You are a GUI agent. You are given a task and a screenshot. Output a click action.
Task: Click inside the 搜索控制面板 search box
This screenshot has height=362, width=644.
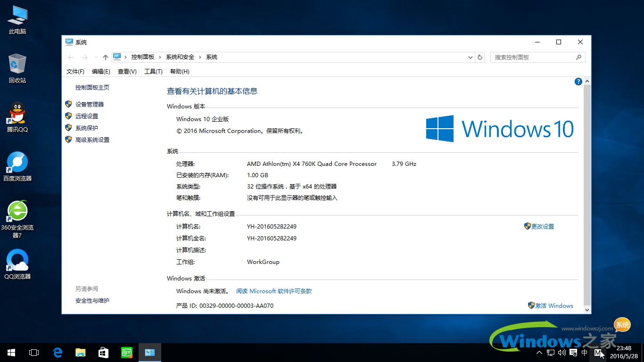click(533, 57)
